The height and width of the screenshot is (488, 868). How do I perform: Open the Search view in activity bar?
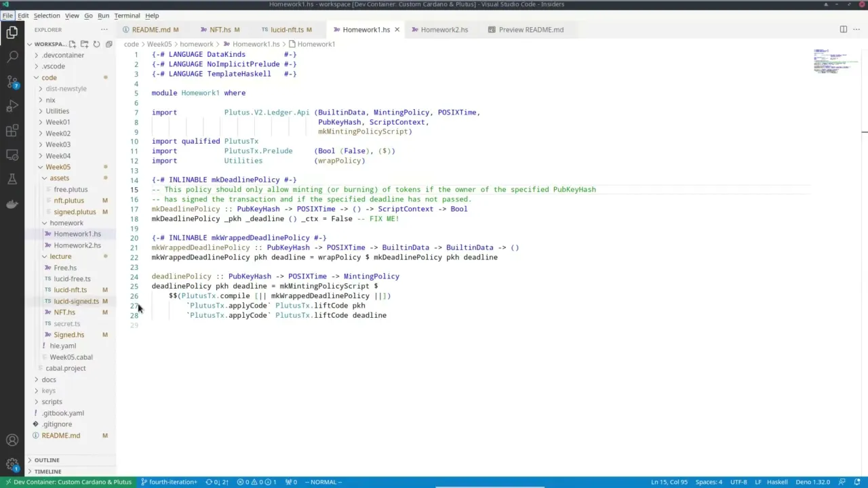click(12, 57)
